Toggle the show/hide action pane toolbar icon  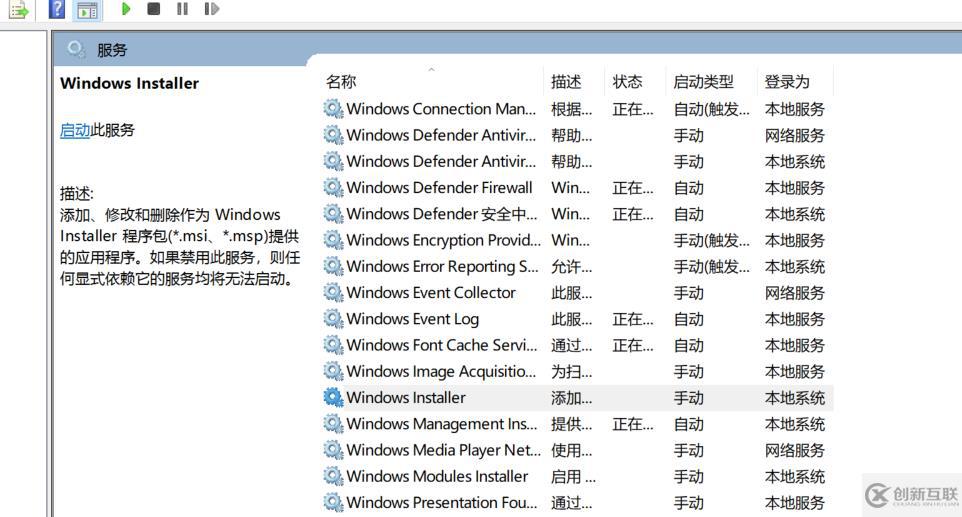click(x=88, y=10)
